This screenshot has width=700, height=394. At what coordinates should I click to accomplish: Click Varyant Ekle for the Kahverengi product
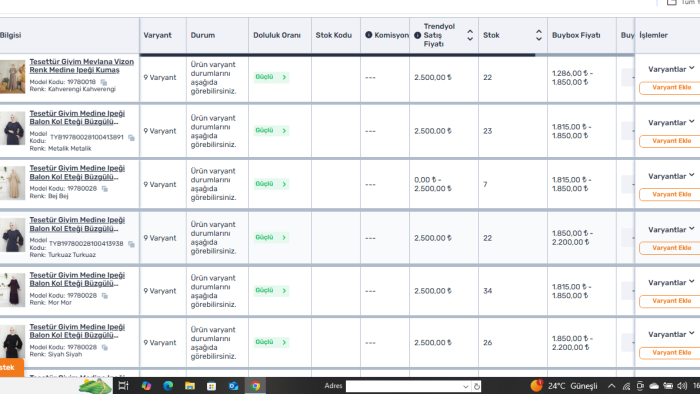pyautogui.click(x=671, y=87)
